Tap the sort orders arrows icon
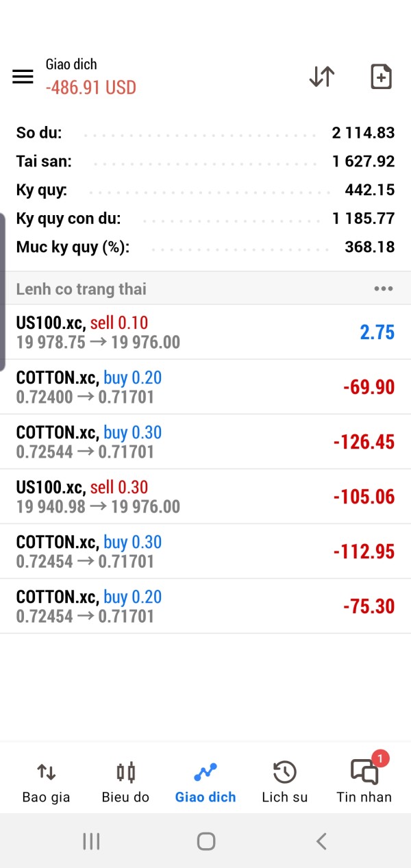411x868 pixels. tap(321, 77)
